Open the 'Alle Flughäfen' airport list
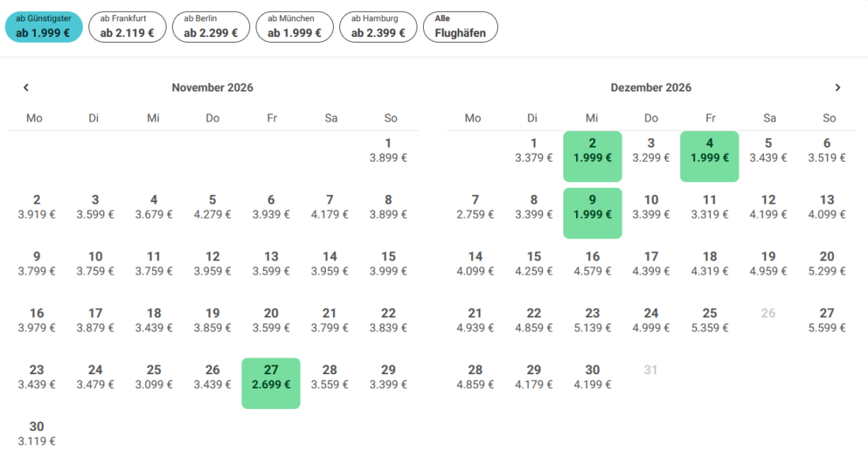The image size is (868, 472). [461, 27]
